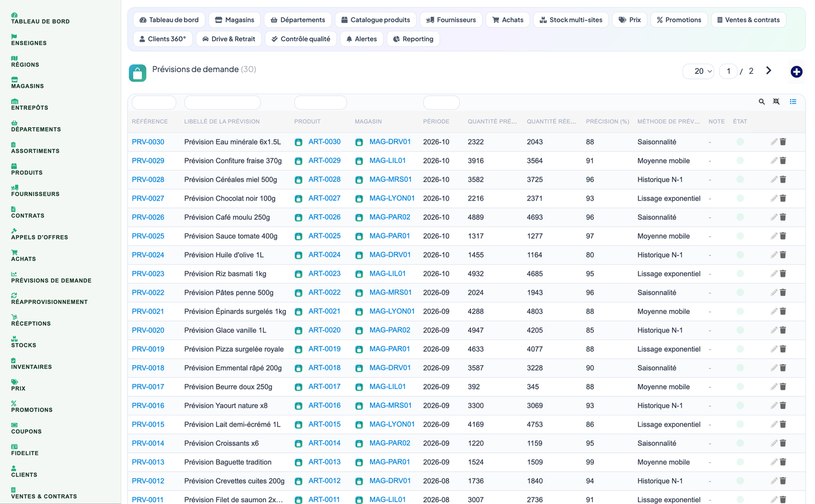Image resolution: width=815 pixels, height=504 pixels.
Task: Click the Période filter input field
Action: [441, 103]
